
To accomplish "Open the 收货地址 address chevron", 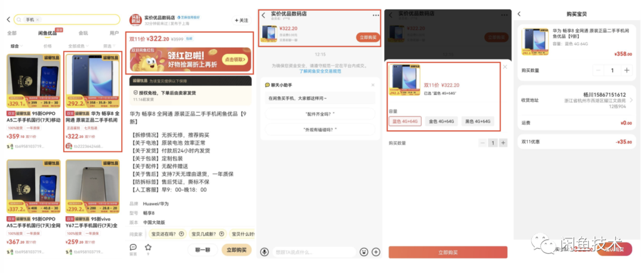I will click(x=631, y=100).
